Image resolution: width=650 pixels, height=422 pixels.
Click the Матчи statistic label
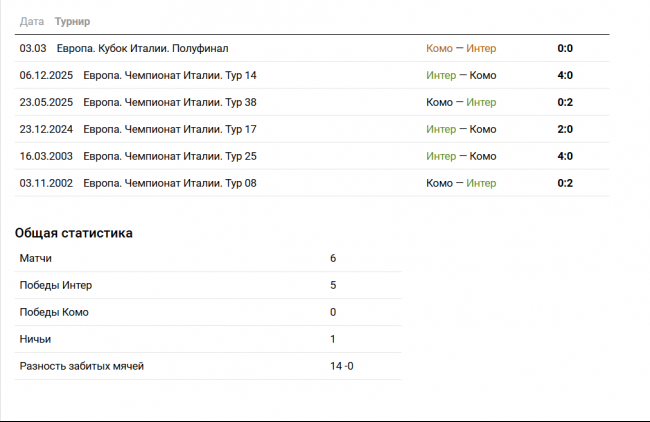point(36,258)
